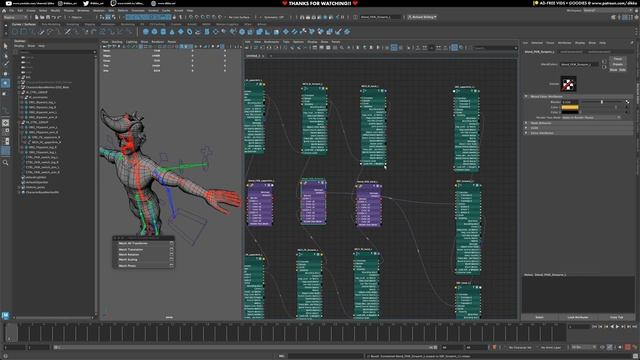Choose Match Pivots in the popup menu
This screenshot has width=640, height=360.
coord(127,265)
